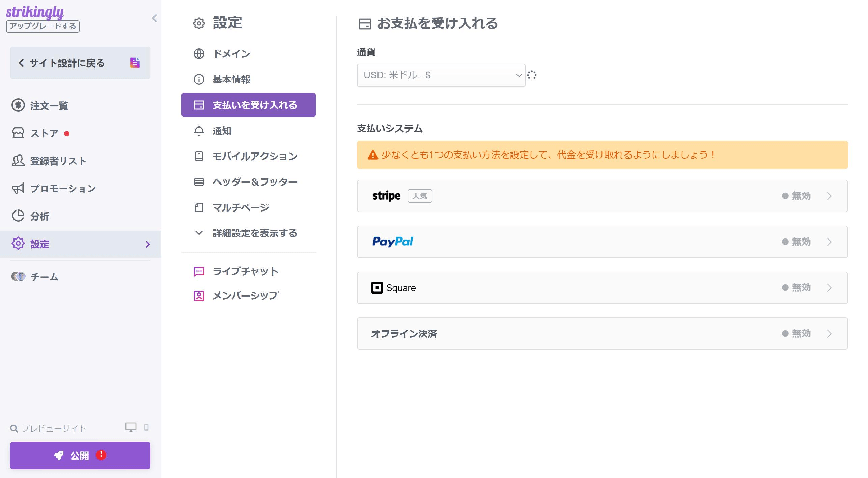Expand 詳細設定を表示する section
Viewport: 868px width, 478px height.
point(254,233)
